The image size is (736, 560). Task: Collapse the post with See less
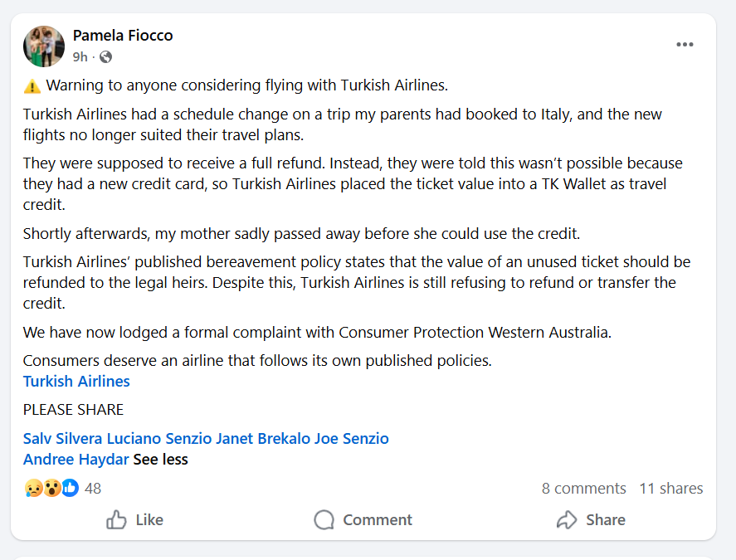click(160, 459)
